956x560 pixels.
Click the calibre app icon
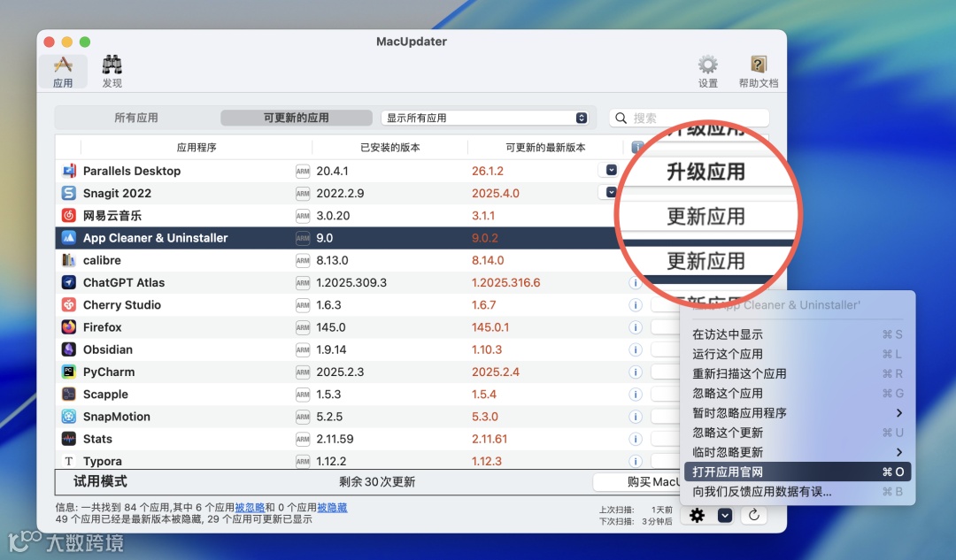69,260
